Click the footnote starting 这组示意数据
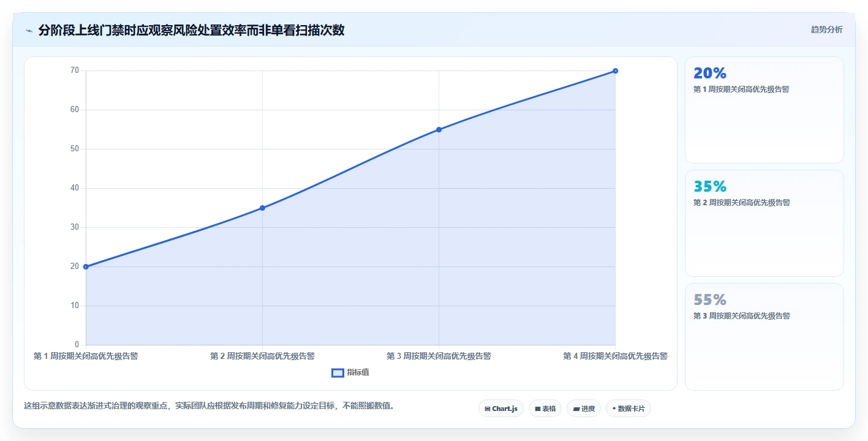 coord(209,405)
